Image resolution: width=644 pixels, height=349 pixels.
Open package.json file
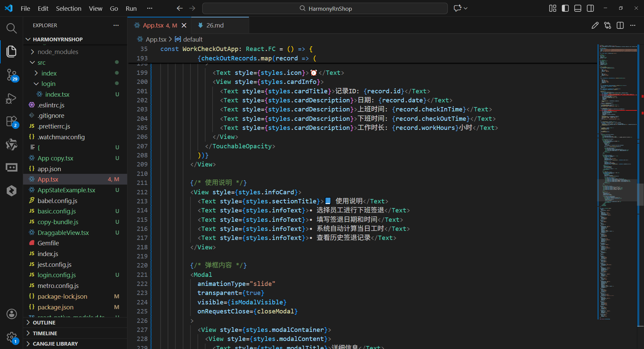click(75, 307)
